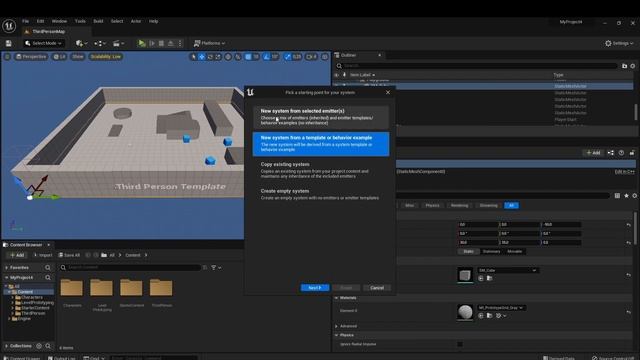Click the Details panel vertical scrollbar

635,229
